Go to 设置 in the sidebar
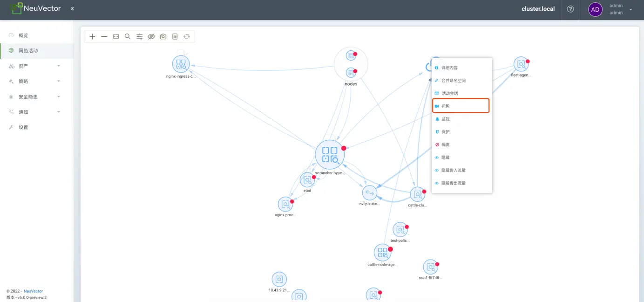This screenshot has width=644, height=302. 23,127
